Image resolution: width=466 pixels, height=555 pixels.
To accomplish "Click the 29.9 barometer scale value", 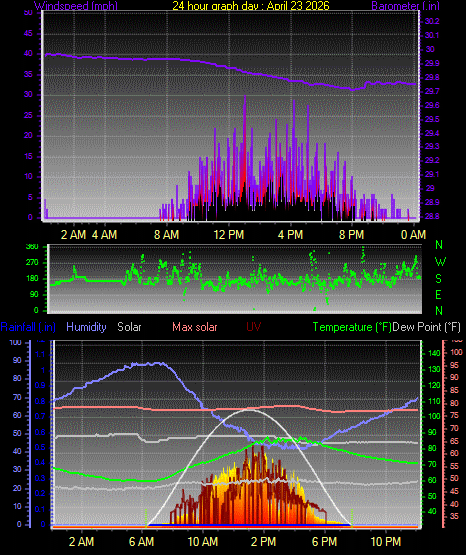I will (432, 63).
